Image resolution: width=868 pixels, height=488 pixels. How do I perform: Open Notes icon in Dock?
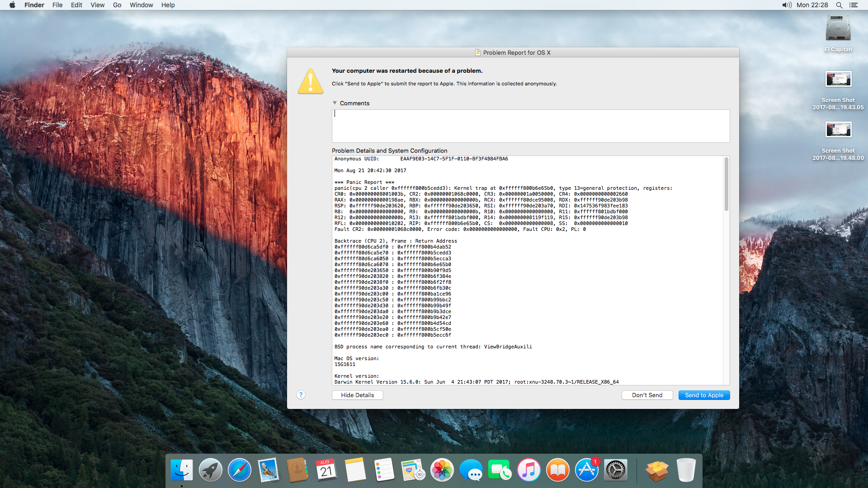tap(355, 470)
